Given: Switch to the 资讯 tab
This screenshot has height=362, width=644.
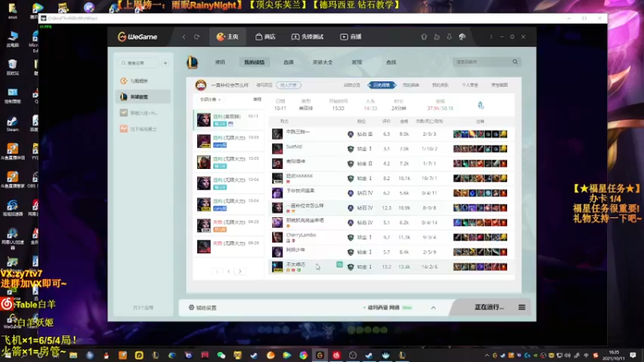Looking at the screenshot, I should (220, 63).
